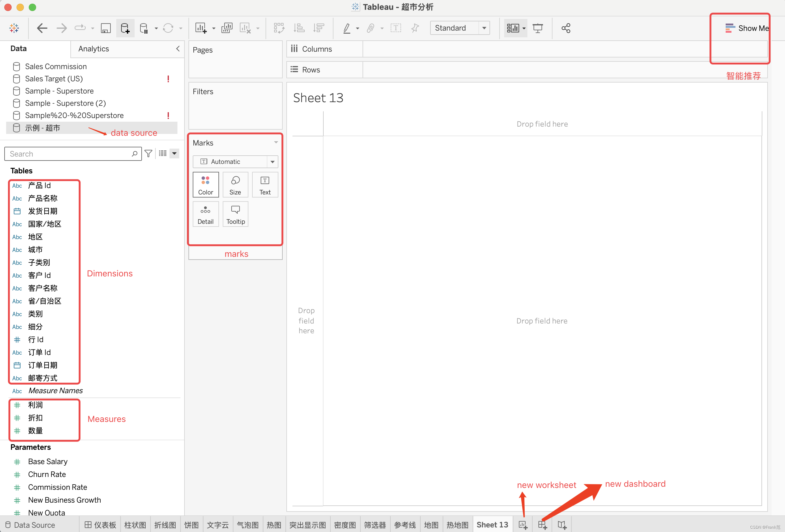This screenshot has width=785, height=532.
Task: Select the Churn Rate parameter
Action: pos(47,474)
